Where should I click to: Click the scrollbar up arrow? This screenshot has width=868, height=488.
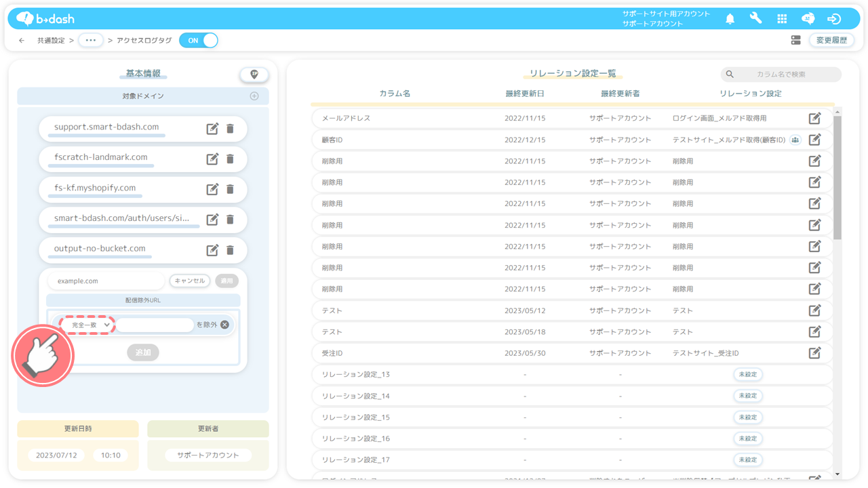click(837, 112)
